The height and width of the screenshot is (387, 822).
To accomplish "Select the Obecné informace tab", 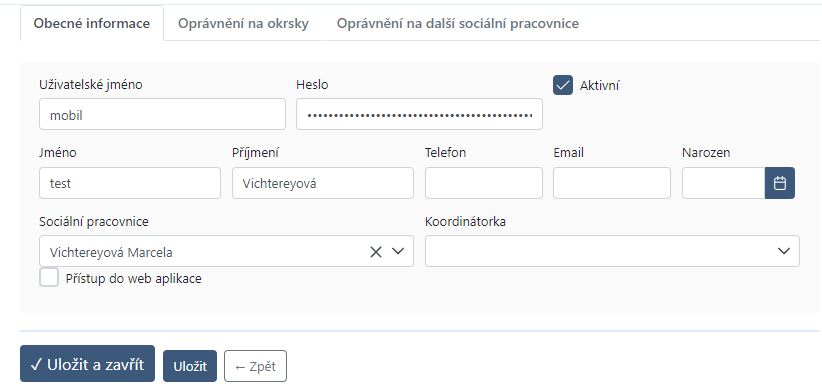I will click(92, 24).
